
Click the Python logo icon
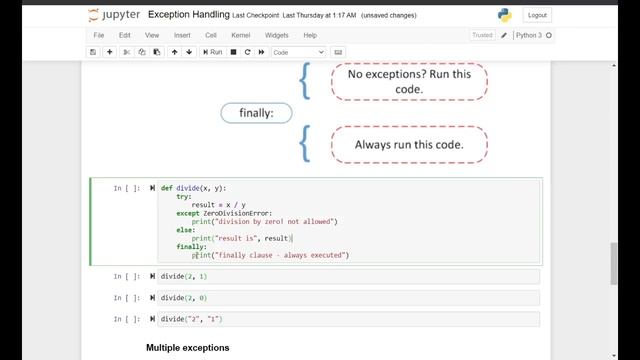click(505, 15)
